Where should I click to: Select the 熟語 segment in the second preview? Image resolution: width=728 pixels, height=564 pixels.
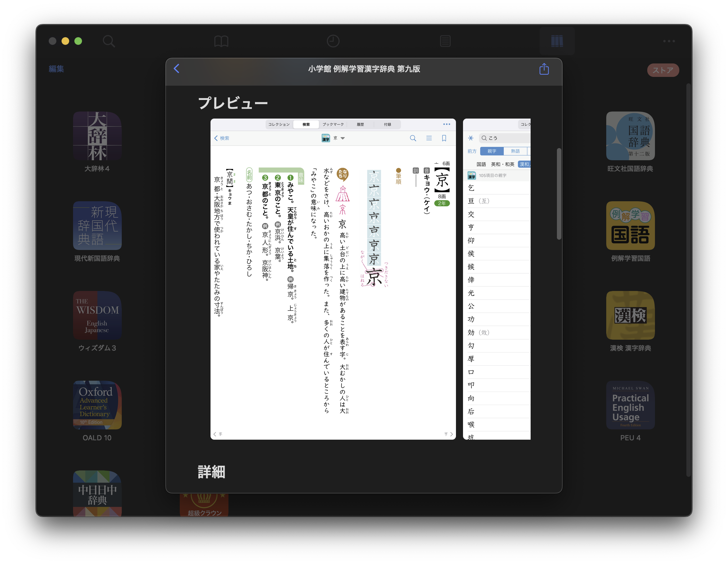pos(515,151)
